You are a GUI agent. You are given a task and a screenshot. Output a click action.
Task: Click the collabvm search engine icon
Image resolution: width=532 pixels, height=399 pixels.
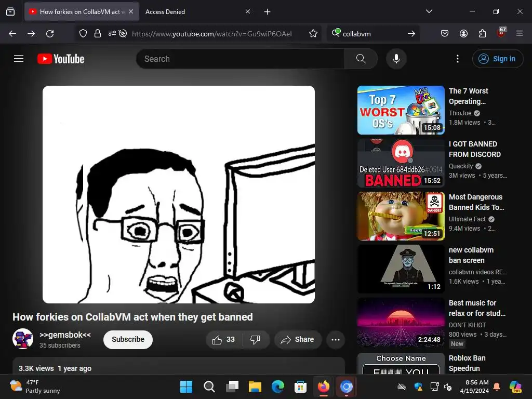coord(336,33)
